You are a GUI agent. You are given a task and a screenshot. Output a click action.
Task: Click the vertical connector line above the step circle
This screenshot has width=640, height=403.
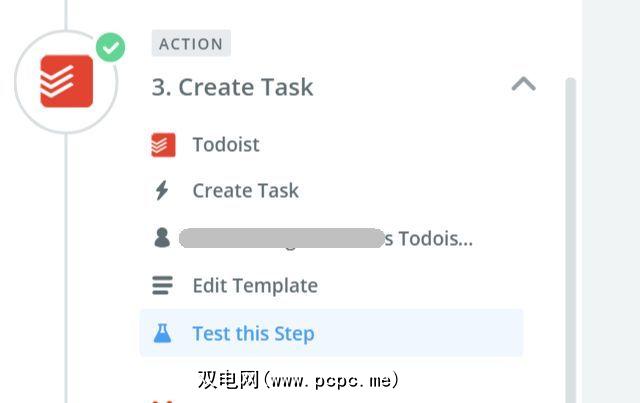[66, 12]
